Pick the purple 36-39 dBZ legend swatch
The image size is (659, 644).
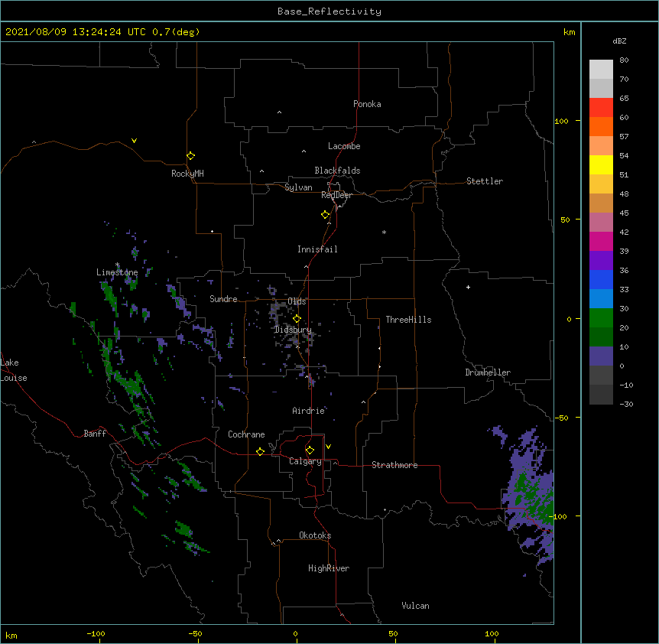601,260
